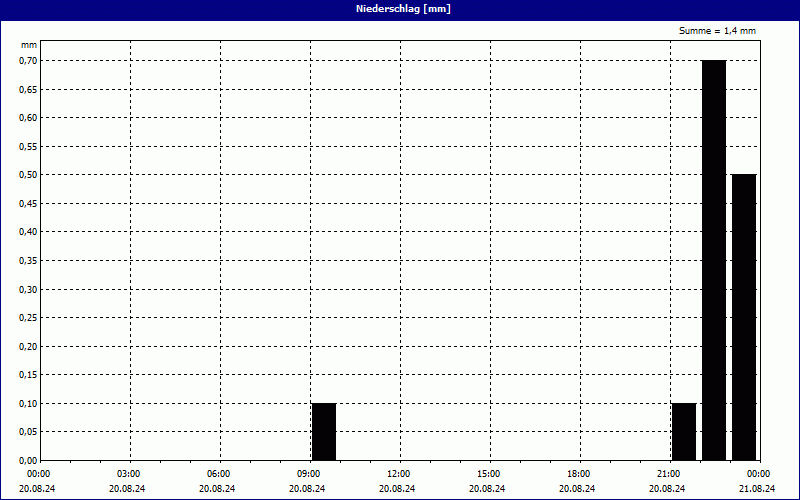Click the 18:00 time axis label
800x500 pixels.
pos(578,474)
